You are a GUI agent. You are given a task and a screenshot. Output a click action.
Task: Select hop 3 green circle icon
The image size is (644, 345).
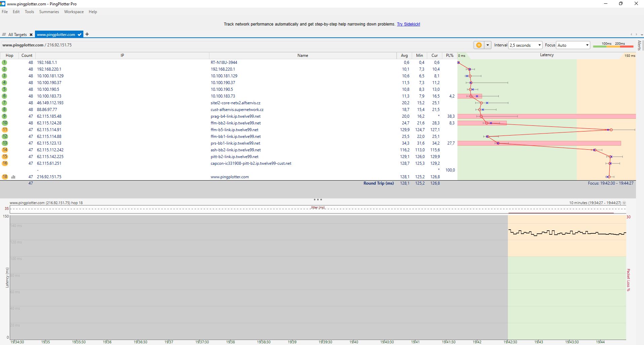[x=4, y=76]
